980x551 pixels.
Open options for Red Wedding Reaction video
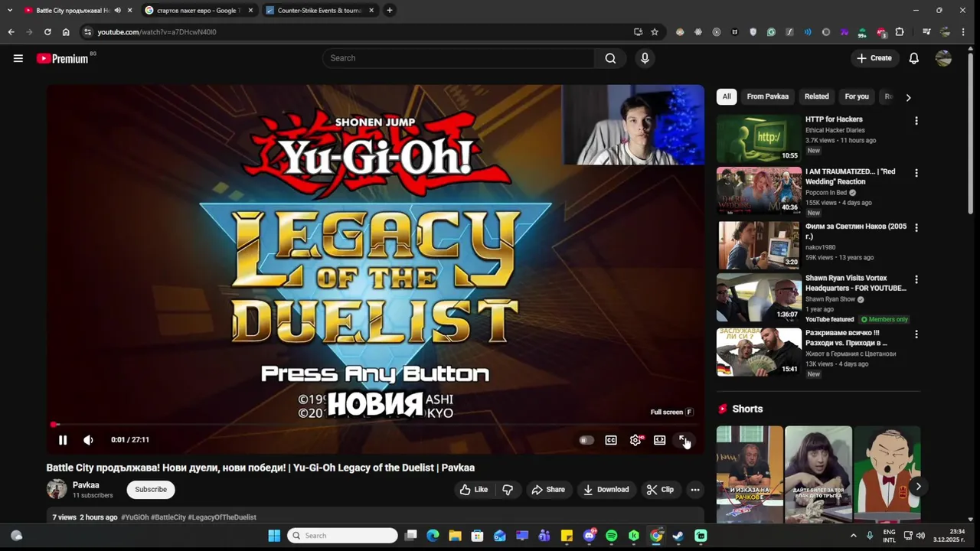pos(916,173)
